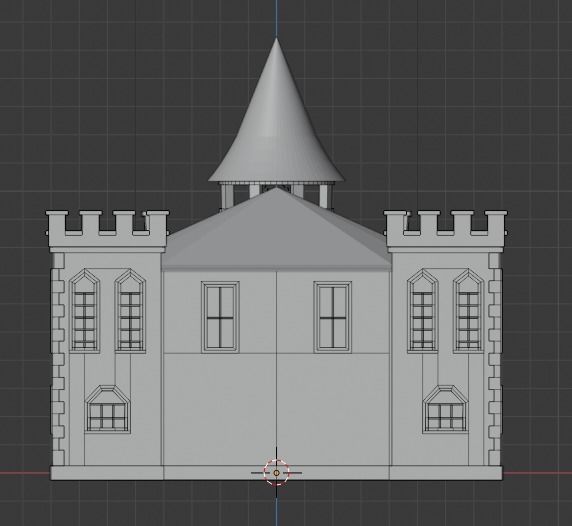This screenshot has width=572, height=526.
Task: Click the left rectangular window on the central wall
Action: [x=220, y=317]
